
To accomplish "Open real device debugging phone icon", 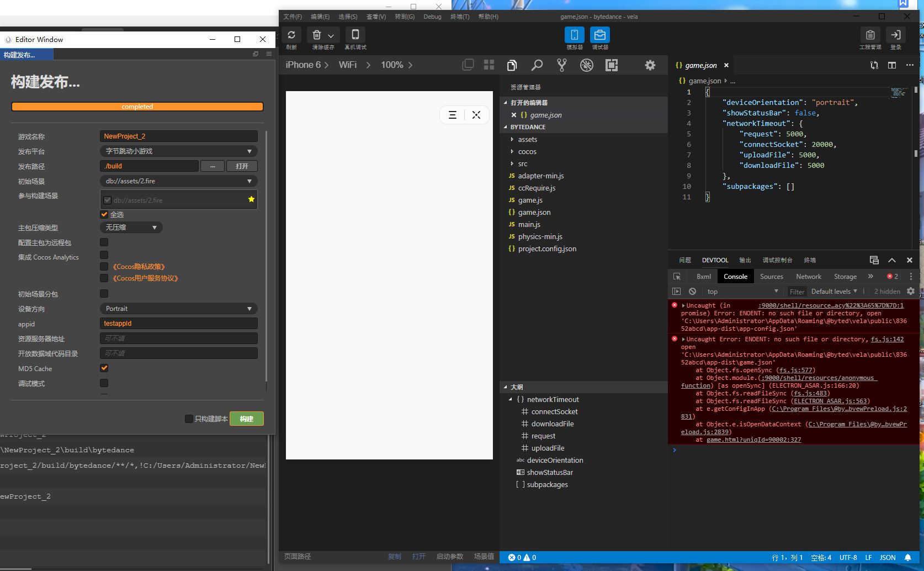I will click(355, 35).
